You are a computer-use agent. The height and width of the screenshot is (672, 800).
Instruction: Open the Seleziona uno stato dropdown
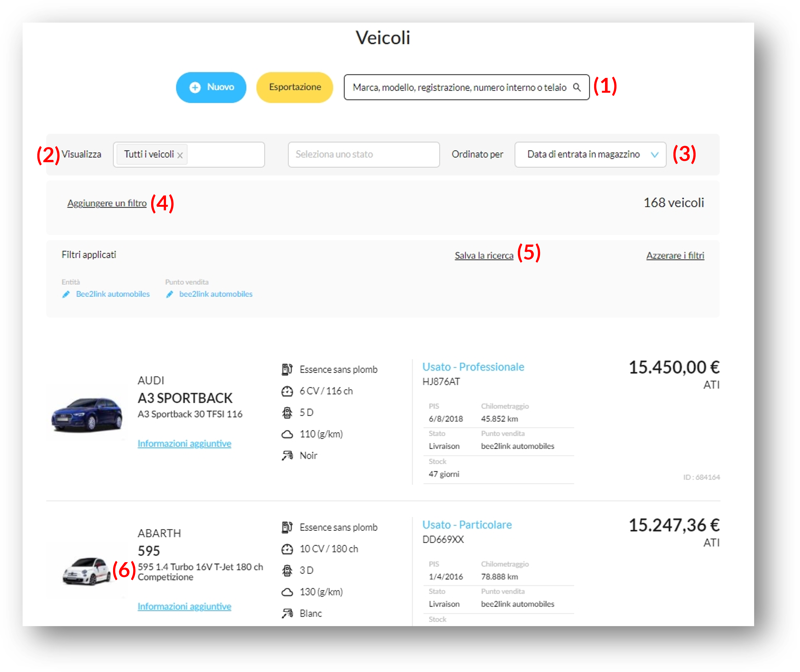click(x=363, y=154)
